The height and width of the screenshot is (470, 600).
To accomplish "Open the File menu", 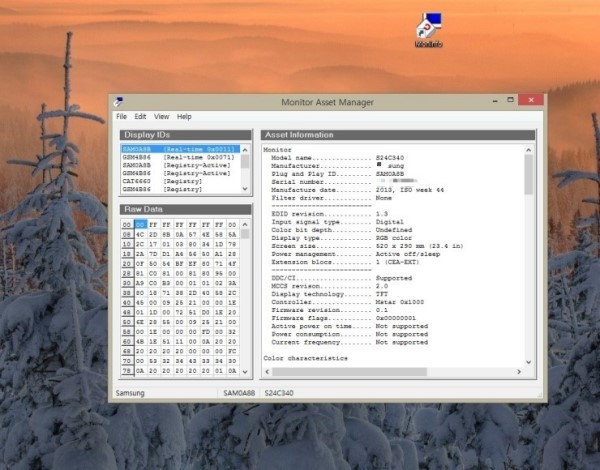I will tap(121, 116).
